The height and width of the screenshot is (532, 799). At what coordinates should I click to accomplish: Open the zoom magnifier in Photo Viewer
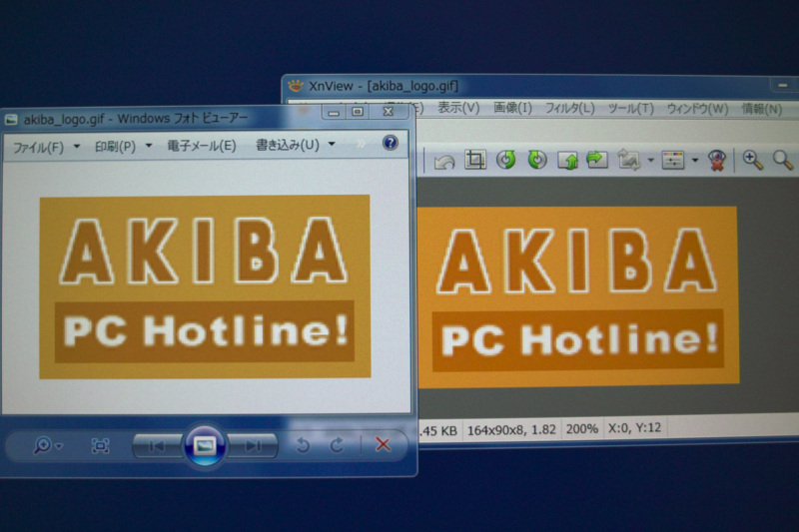[42, 445]
